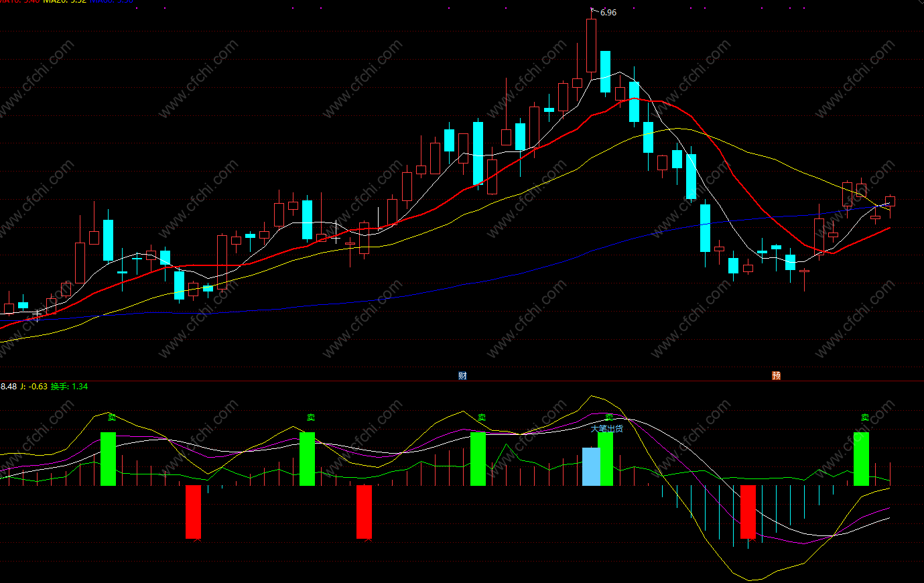Click the leftmost red buy signal bar
The image size is (924, 583).
(x=193, y=512)
